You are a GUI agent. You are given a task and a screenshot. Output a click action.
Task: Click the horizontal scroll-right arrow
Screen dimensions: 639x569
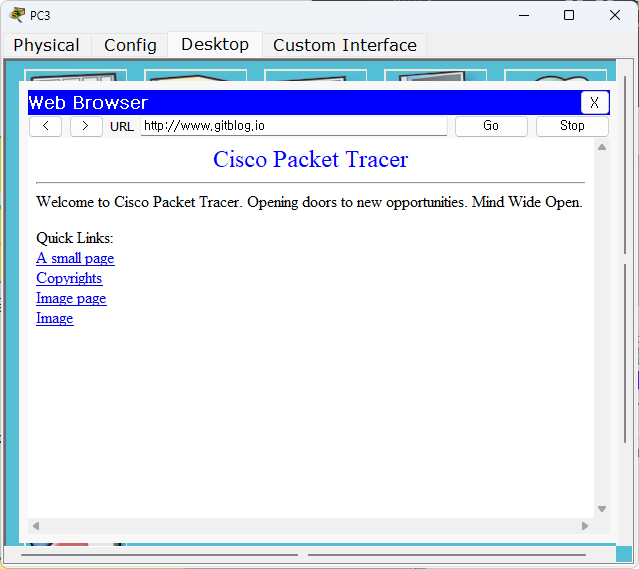(585, 526)
